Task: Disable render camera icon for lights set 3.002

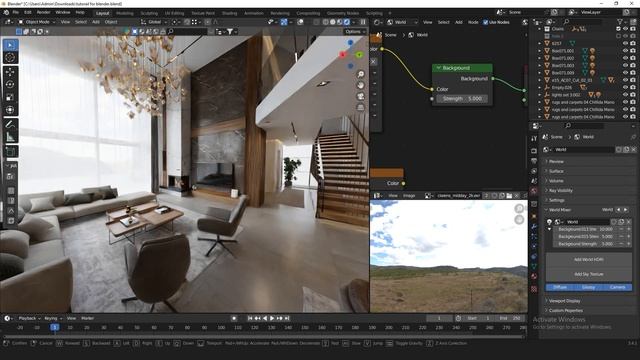Action: (633, 95)
